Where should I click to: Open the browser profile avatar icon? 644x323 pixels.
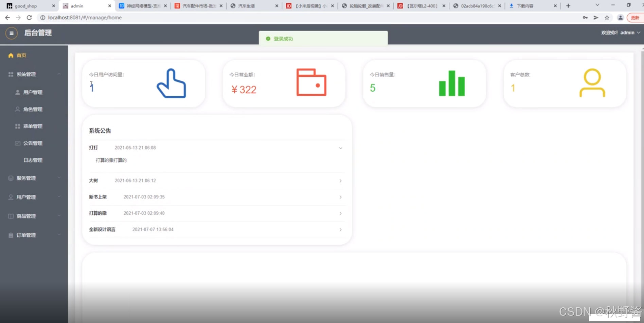point(620,18)
